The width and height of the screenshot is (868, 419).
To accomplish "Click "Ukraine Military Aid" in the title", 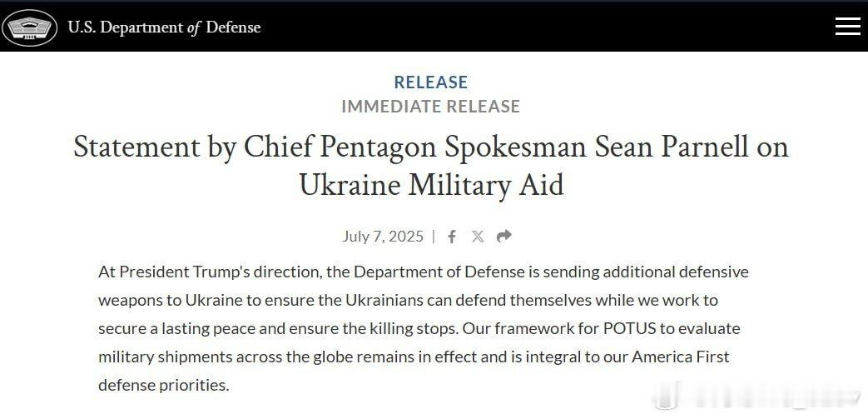I will tap(432, 185).
